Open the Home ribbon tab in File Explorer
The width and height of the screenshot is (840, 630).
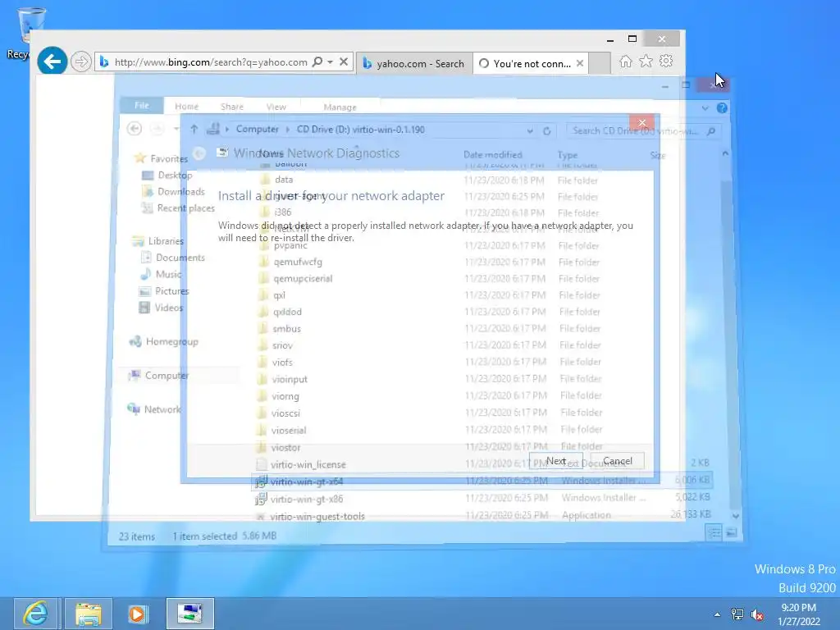coord(186,107)
